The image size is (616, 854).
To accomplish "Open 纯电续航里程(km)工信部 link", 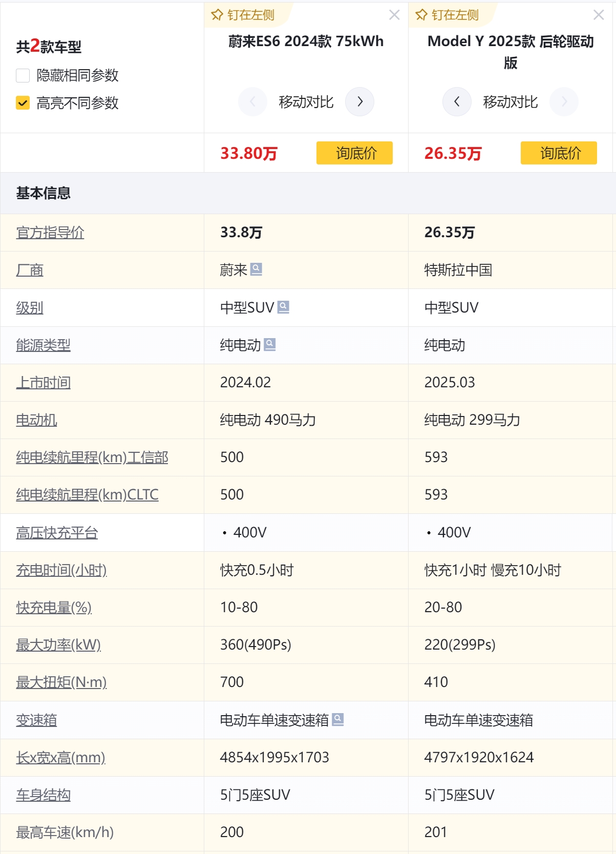I will [x=92, y=457].
